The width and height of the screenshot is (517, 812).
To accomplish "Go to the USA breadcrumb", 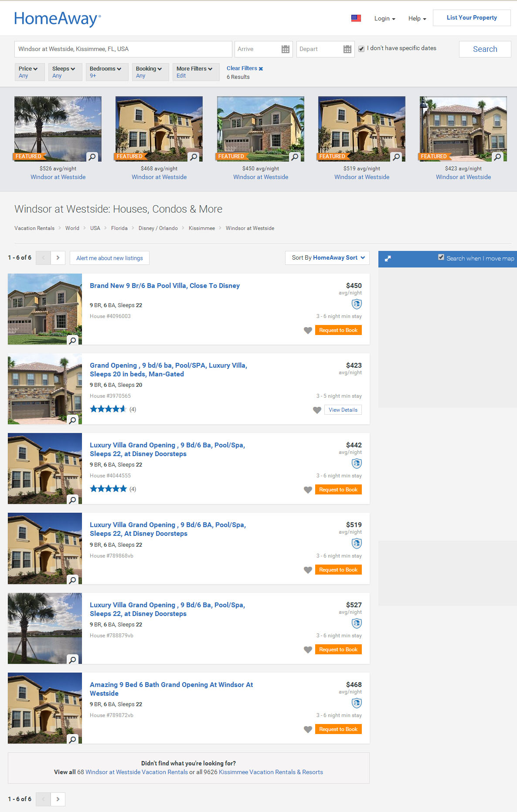I will (x=95, y=228).
